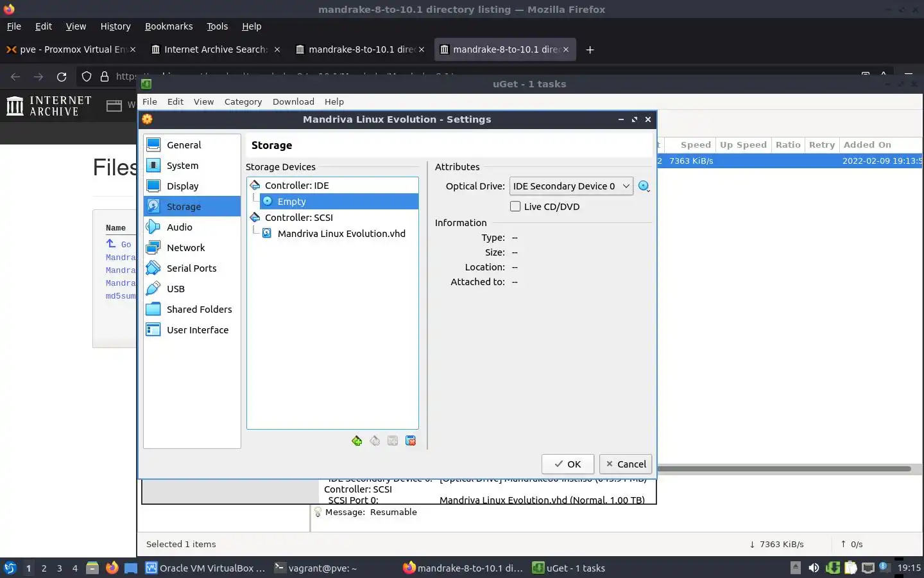Switch to workspace 2 in taskbar
The width and height of the screenshot is (924, 578).
[44, 568]
